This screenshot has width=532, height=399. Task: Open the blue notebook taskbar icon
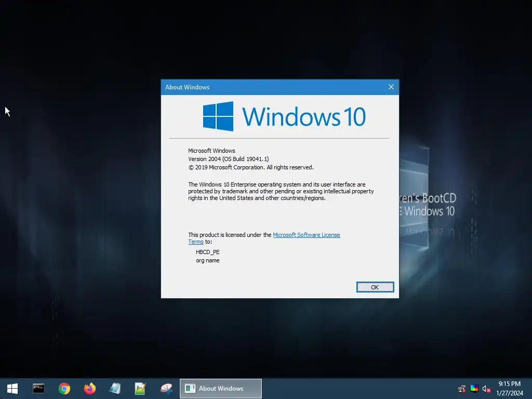tap(115, 389)
